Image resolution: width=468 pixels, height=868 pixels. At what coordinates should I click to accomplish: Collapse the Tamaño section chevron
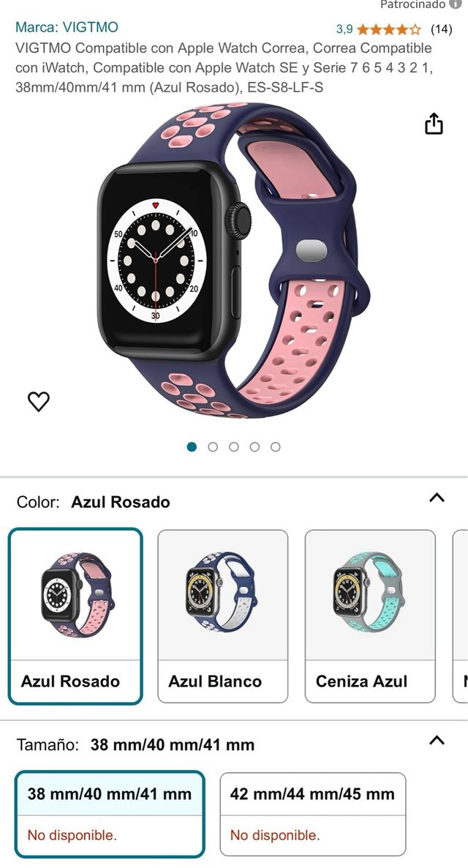tap(437, 740)
